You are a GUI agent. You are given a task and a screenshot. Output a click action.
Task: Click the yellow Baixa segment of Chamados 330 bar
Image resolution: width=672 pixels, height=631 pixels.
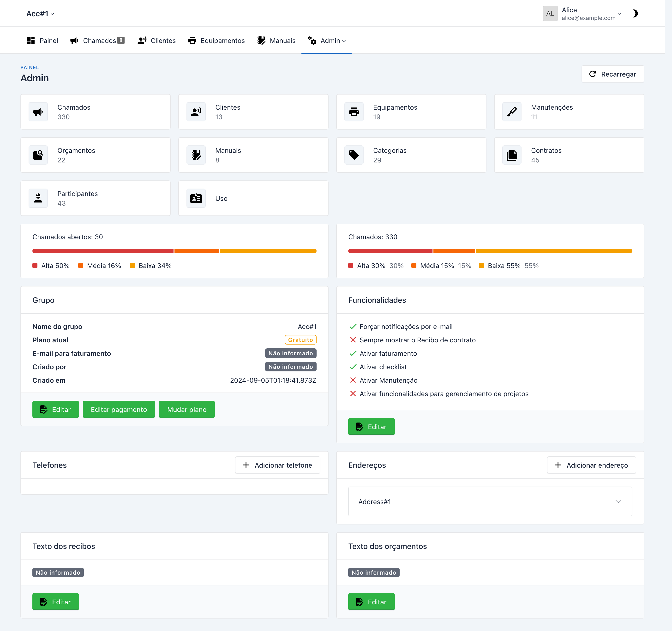[x=554, y=251]
